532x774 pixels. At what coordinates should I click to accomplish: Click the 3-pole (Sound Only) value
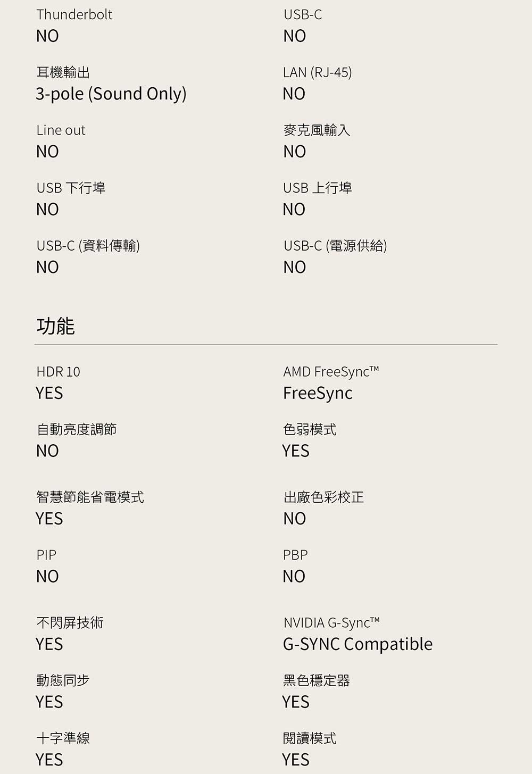pyautogui.click(x=111, y=94)
